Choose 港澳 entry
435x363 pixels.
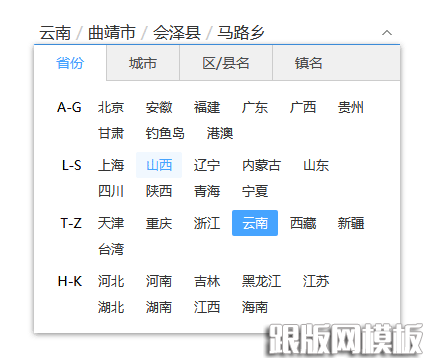tap(220, 133)
